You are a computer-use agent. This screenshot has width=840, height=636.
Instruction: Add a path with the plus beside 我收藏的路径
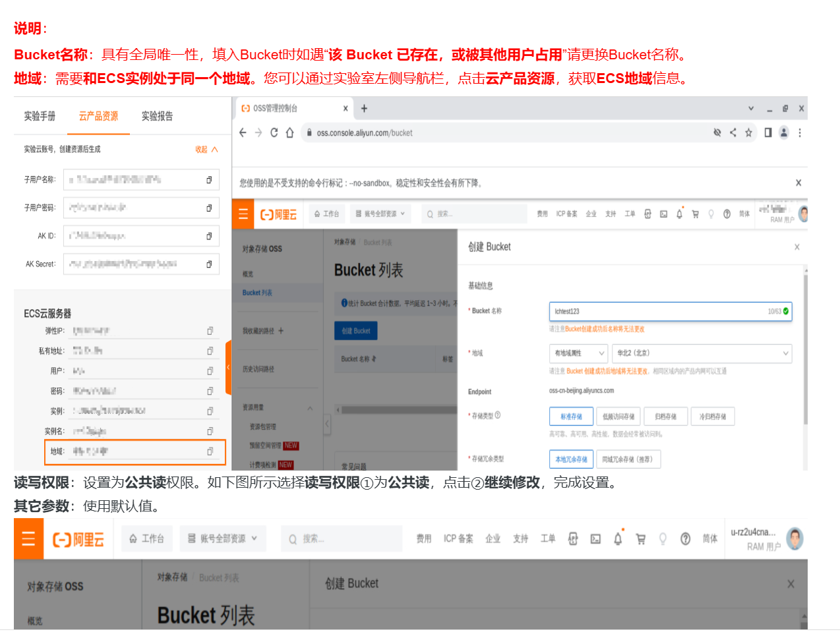coord(281,331)
